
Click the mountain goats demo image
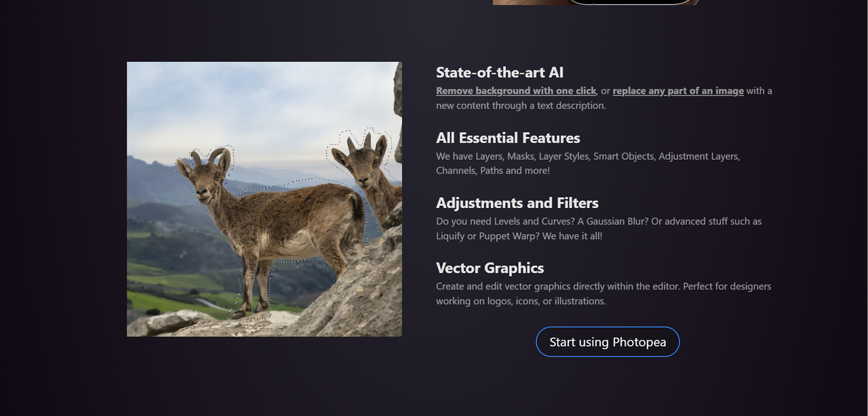click(x=264, y=199)
